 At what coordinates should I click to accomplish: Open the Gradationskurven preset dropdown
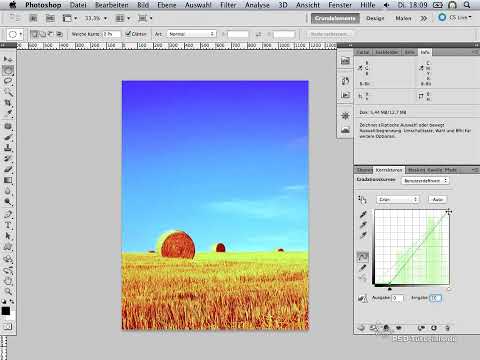(425, 180)
